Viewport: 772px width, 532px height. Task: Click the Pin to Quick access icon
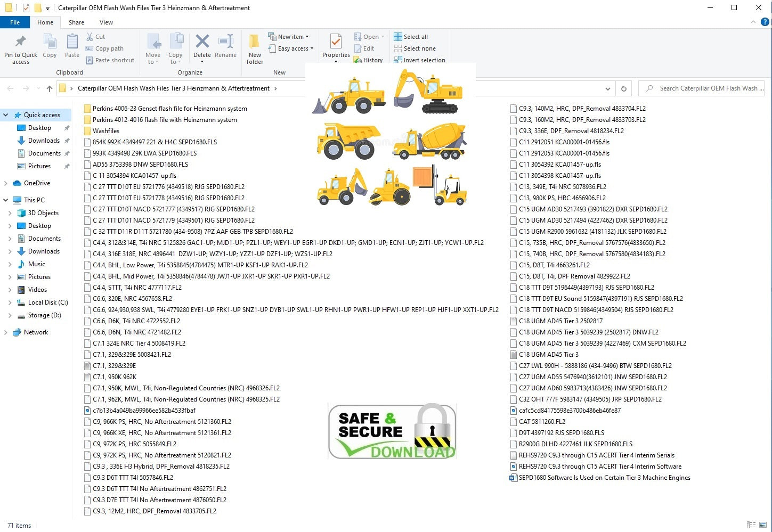tap(20, 42)
